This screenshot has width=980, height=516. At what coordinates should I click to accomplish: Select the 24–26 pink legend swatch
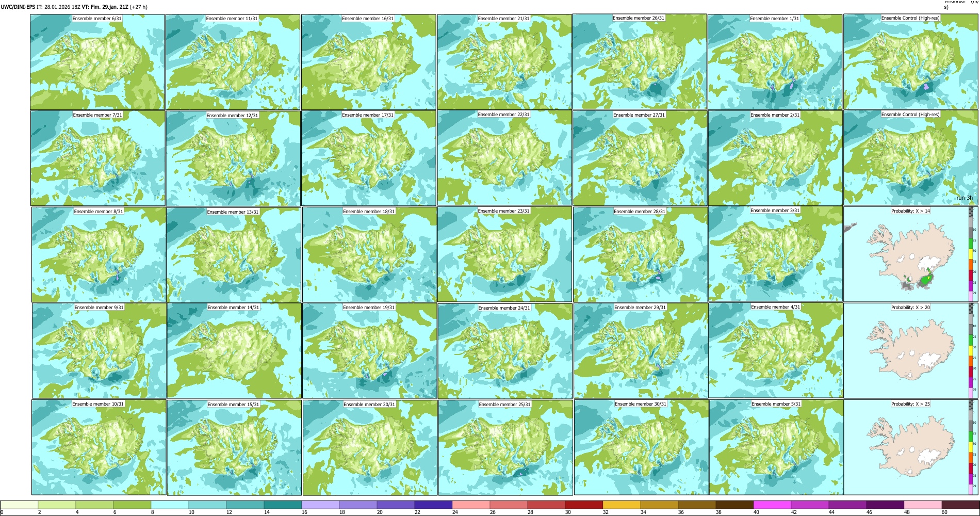[471, 505]
